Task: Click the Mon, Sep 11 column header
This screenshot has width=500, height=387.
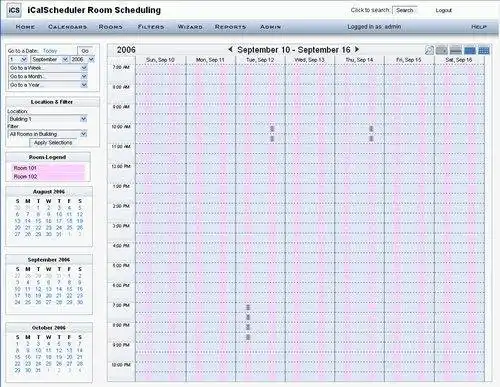Action: (210, 60)
